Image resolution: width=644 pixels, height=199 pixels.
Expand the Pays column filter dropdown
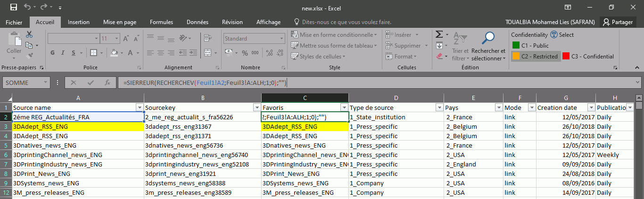pyautogui.click(x=498, y=108)
